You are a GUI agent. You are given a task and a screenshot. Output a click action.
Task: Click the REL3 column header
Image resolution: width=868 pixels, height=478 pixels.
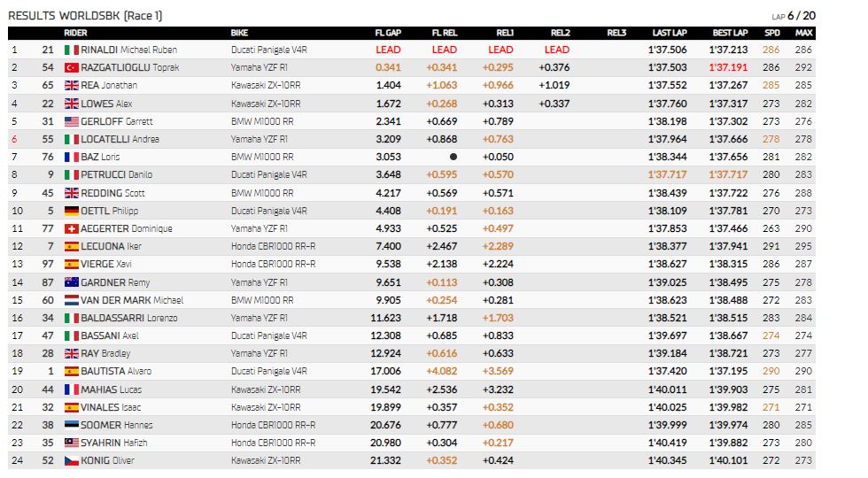[616, 33]
